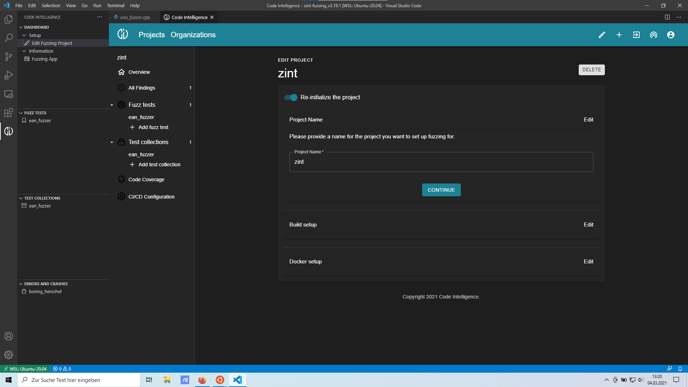Open Task View on taskbar
Image resolution: width=688 pixels, height=387 pixels.
(149, 380)
